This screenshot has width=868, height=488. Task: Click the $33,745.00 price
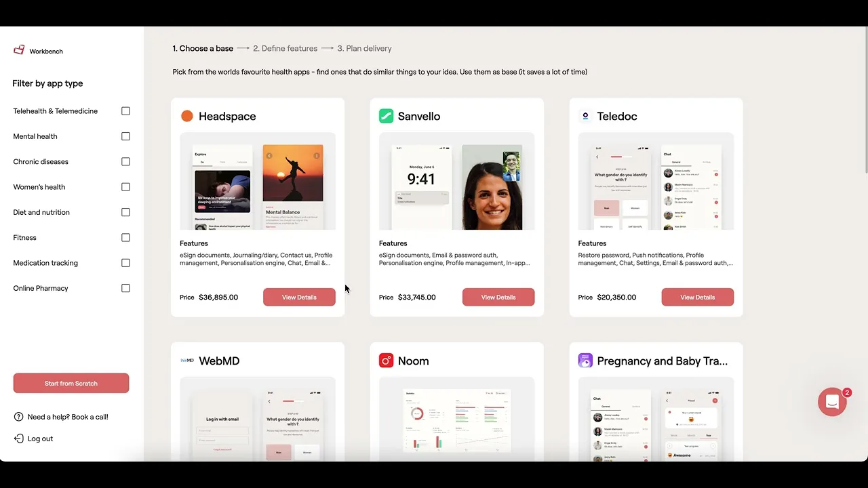click(417, 297)
